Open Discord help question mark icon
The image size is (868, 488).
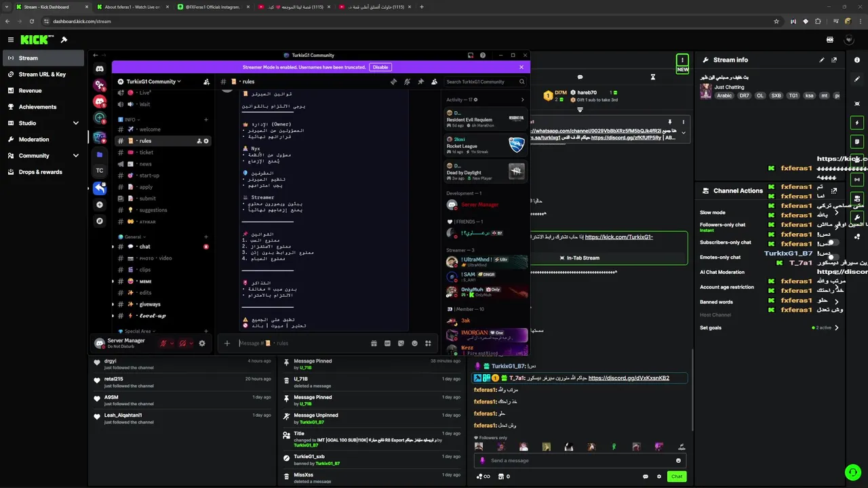pos(483,55)
